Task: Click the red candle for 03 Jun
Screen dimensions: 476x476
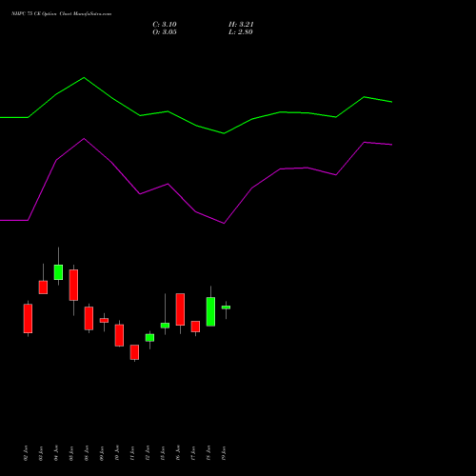Action: coord(43,288)
